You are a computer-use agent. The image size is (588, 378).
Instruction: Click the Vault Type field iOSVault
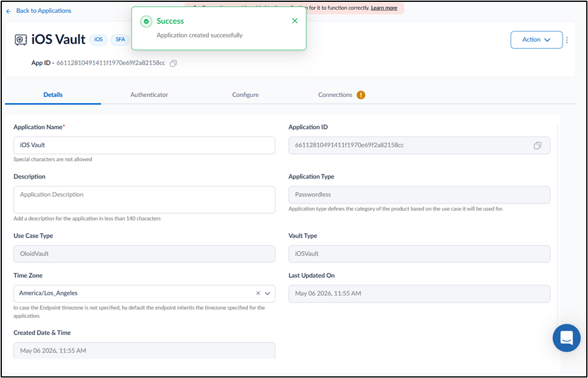pyautogui.click(x=420, y=254)
